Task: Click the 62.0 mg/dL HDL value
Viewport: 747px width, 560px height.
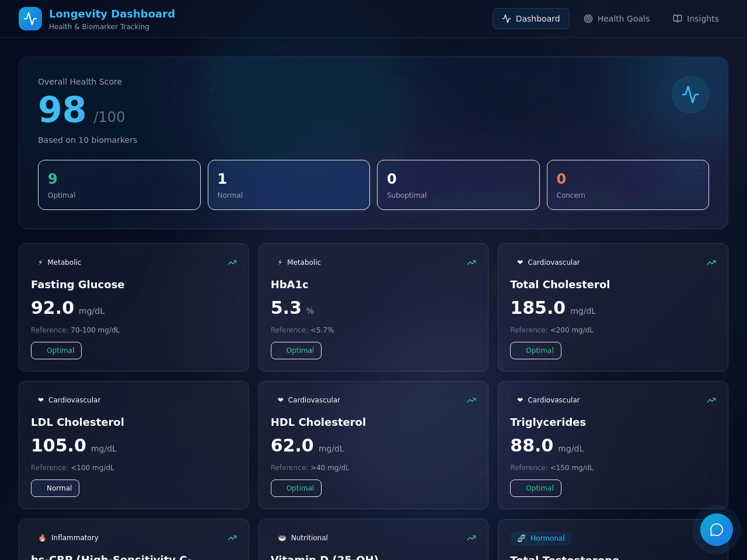Action: pos(308,446)
